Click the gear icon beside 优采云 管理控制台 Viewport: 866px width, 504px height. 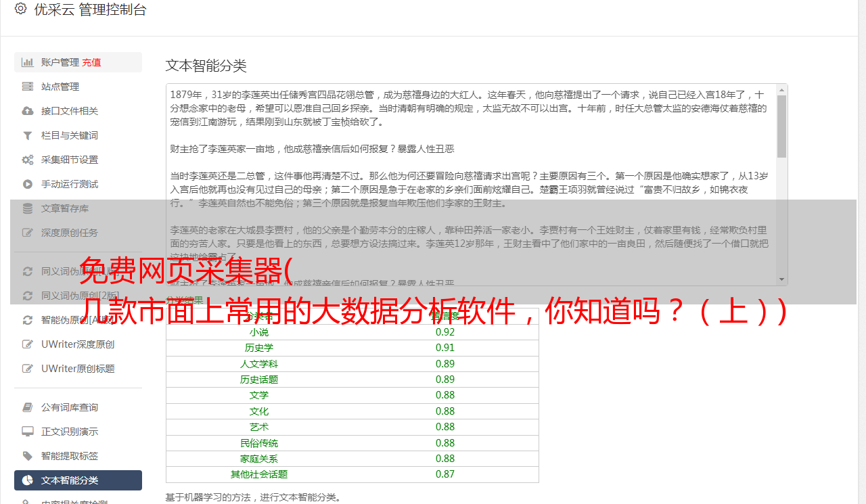pos(20,9)
